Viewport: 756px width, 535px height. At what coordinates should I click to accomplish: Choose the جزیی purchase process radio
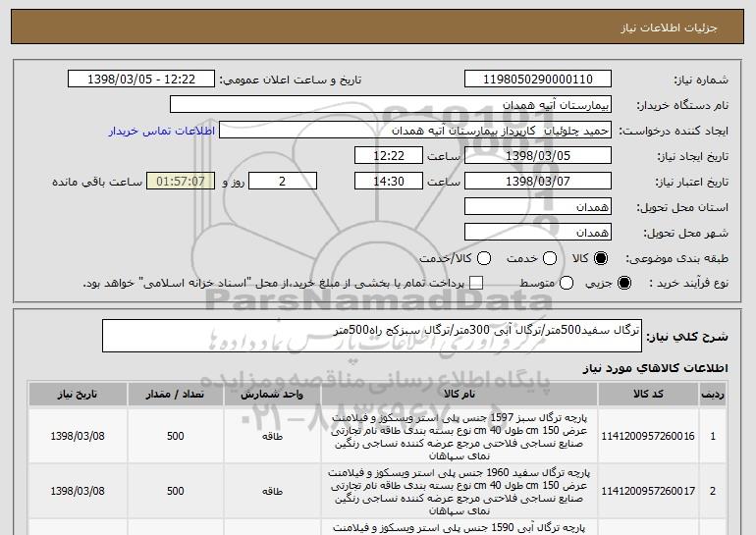(x=623, y=283)
